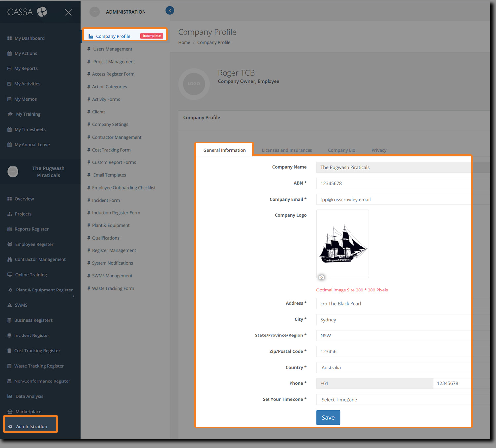The image size is (496, 448).
Task: Open the SWMS Management link
Action: click(x=112, y=276)
